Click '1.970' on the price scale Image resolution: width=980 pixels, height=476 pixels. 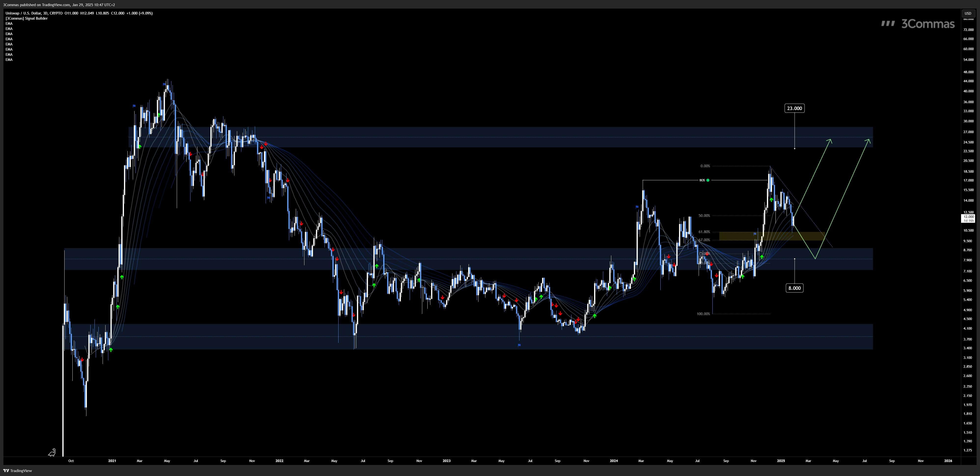tap(968, 405)
